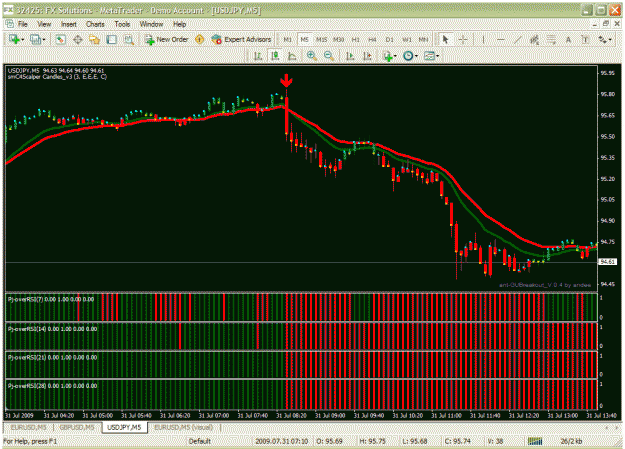This screenshot has width=625, height=449.
Task: Switch chart to H4 timeframe
Action: pyautogui.click(x=372, y=39)
